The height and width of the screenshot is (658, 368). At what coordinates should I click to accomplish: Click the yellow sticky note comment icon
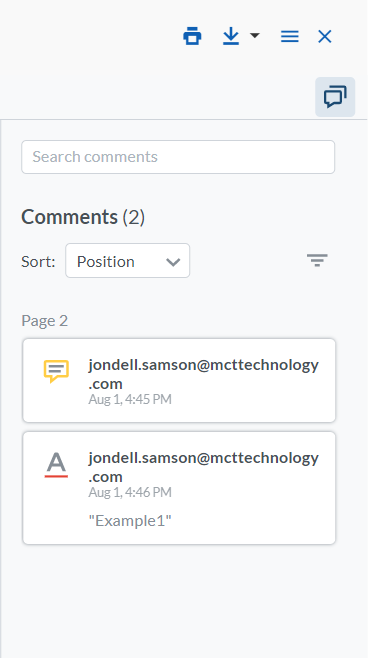(x=56, y=371)
